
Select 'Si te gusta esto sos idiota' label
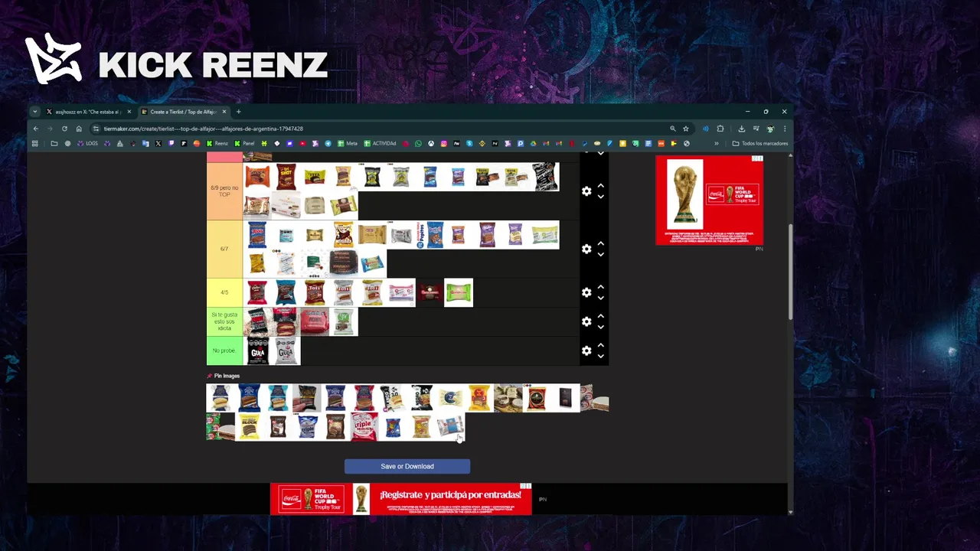pos(224,321)
